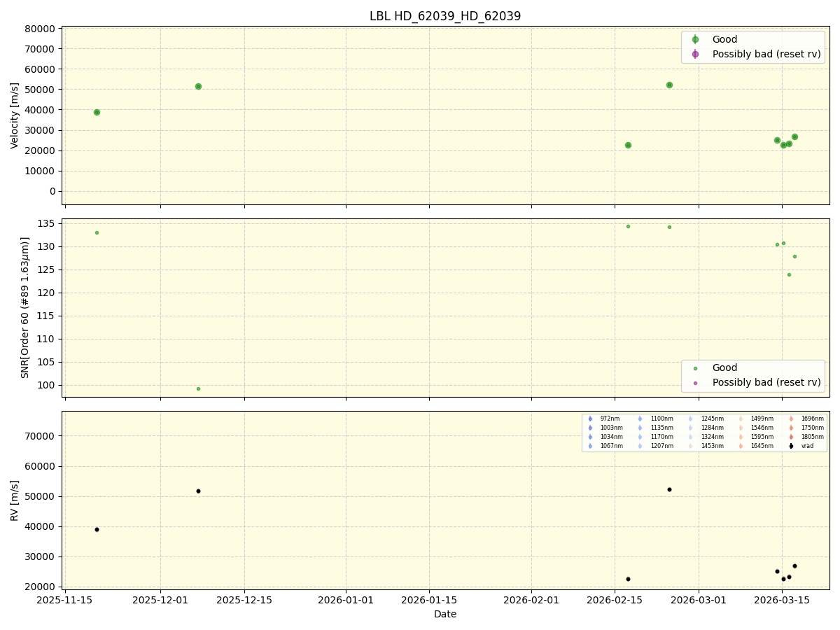840x630 pixels.
Task: Click the 1696nm legend entry
Action: [x=806, y=419]
